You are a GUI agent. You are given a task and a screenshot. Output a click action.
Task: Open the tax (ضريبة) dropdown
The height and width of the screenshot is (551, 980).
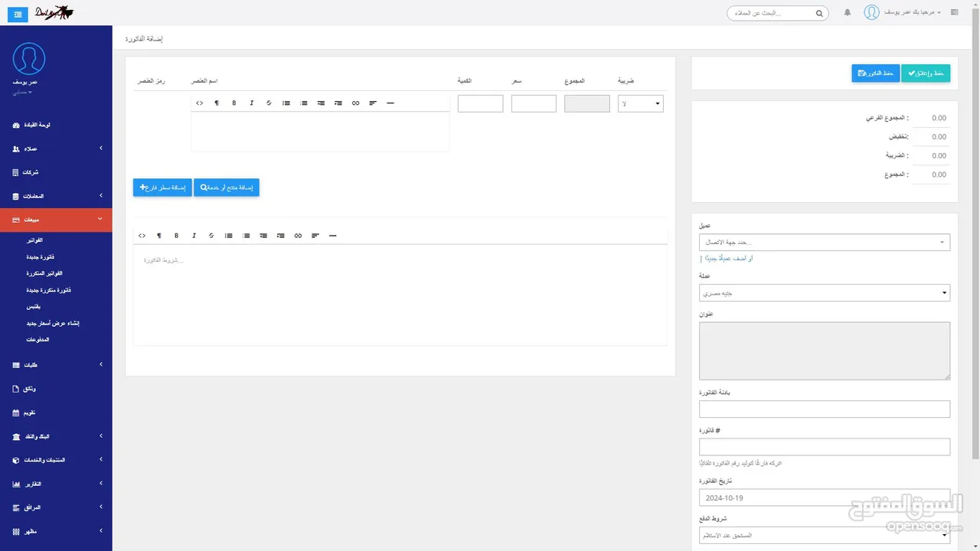tap(641, 103)
